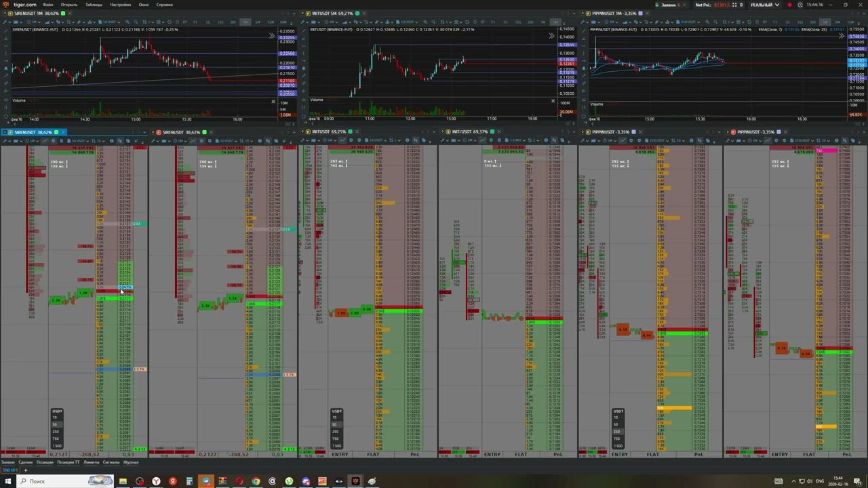Open the Окна menu

pyautogui.click(x=144, y=5)
